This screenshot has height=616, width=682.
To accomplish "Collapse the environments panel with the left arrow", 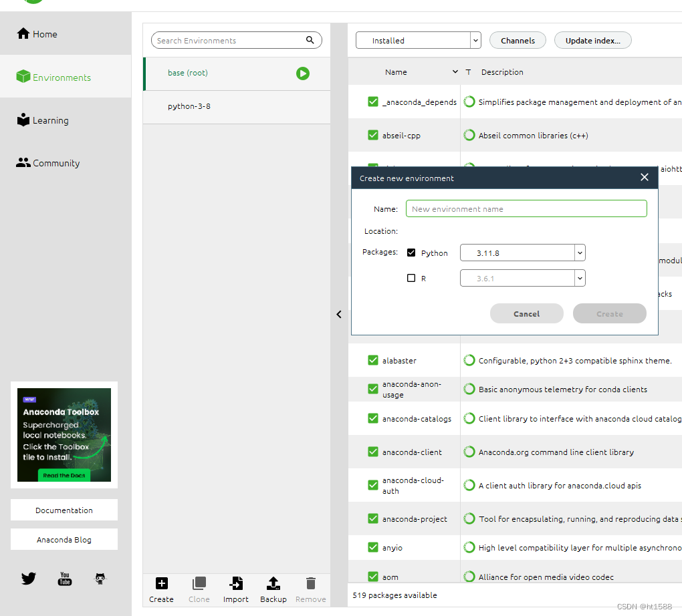I will pos(339,314).
